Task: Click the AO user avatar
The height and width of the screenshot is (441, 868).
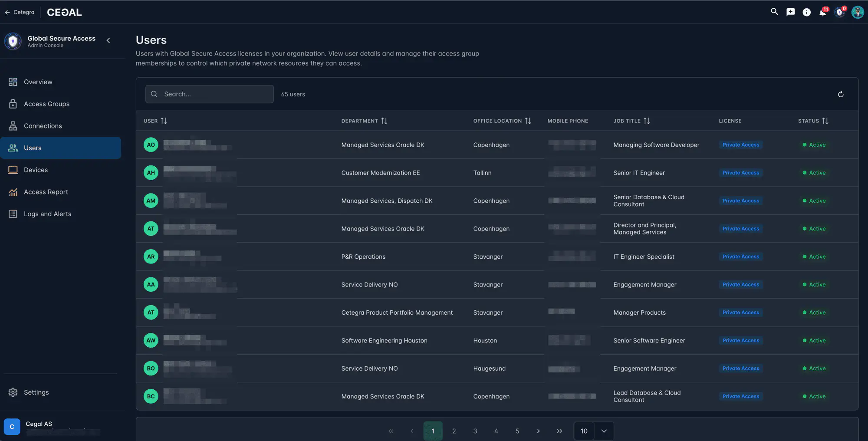Action: click(x=151, y=145)
